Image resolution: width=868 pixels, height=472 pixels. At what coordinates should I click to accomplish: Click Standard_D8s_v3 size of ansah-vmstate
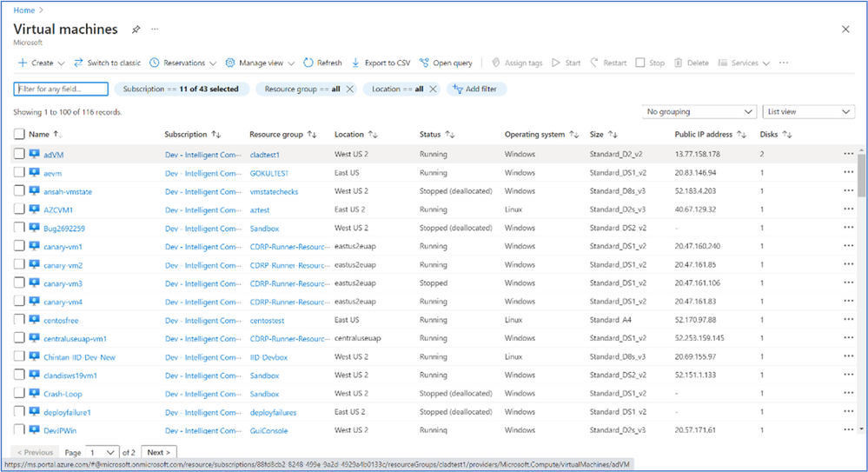coord(617,190)
